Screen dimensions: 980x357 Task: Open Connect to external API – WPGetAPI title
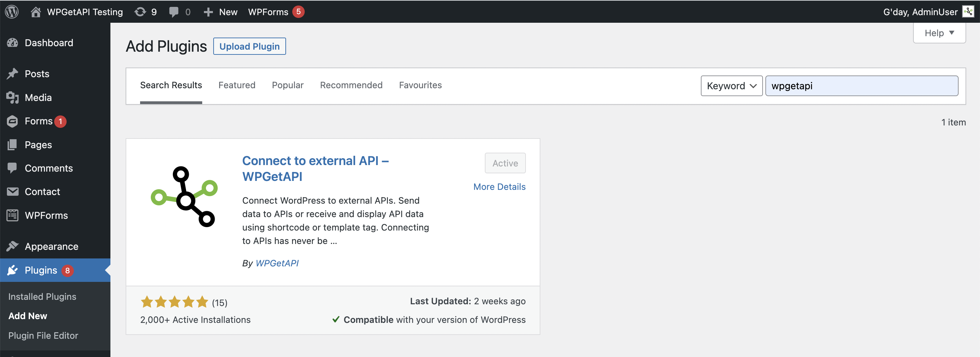pos(315,168)
